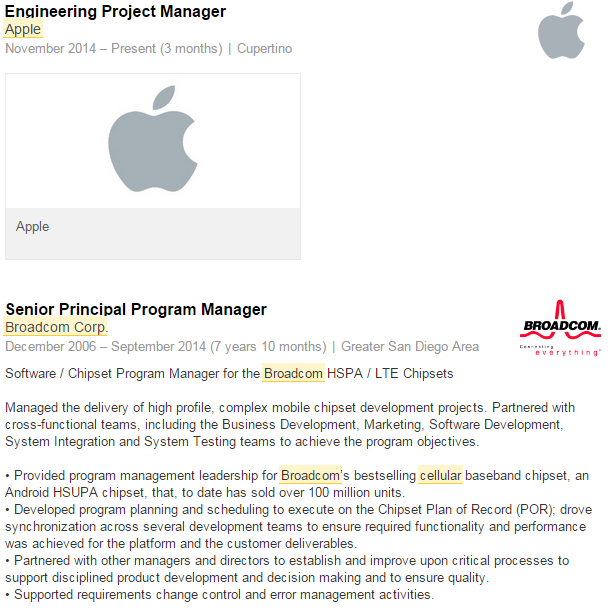Open the Senior Principal Program Manager title

136,309
